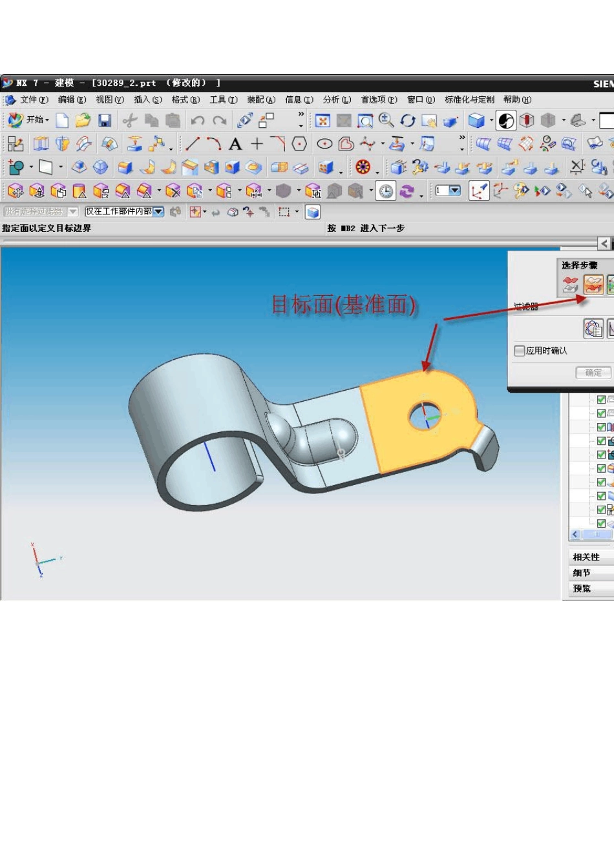The width and height of the screenshot is (614, 868).
Task: Open the 文件(F) menu
Action: (x=34, y=99)
